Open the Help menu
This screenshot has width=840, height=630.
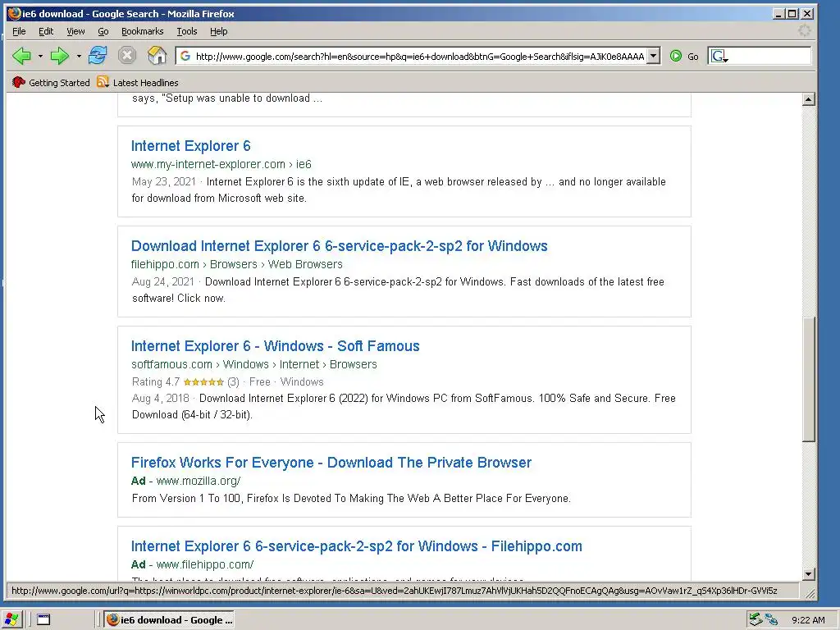218,32
